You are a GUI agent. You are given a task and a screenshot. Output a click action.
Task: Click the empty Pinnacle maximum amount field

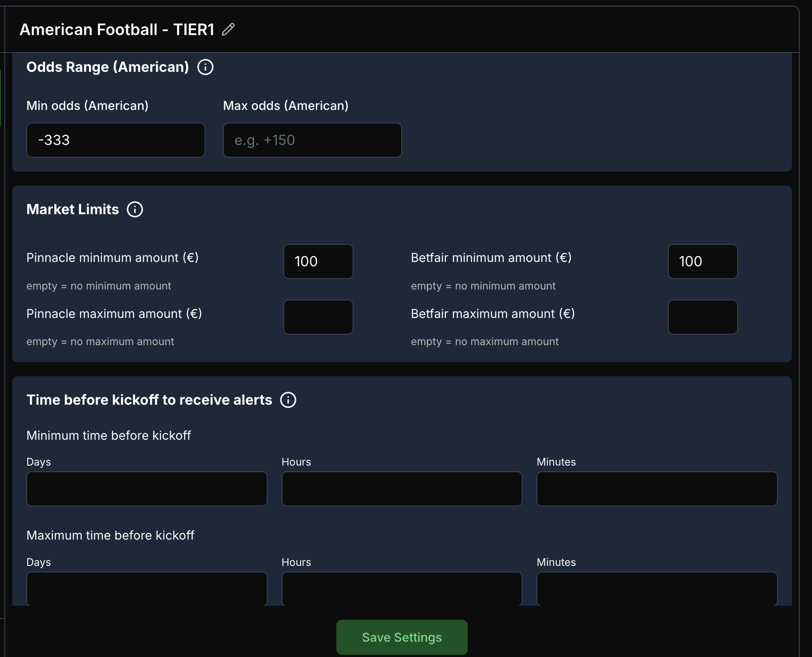[x=318, y=317]
